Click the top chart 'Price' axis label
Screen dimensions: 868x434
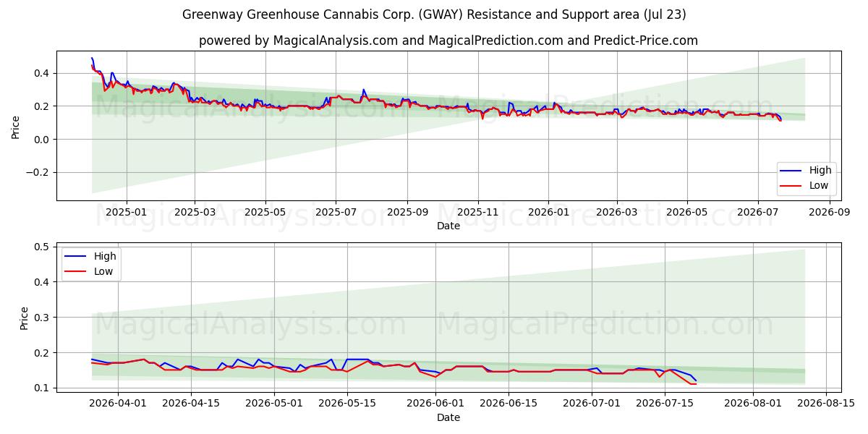click(16, 126)
